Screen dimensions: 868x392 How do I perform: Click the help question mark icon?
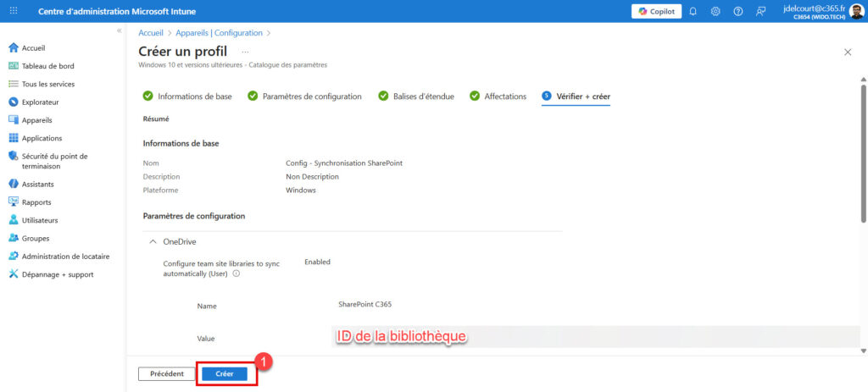(737, 11)
